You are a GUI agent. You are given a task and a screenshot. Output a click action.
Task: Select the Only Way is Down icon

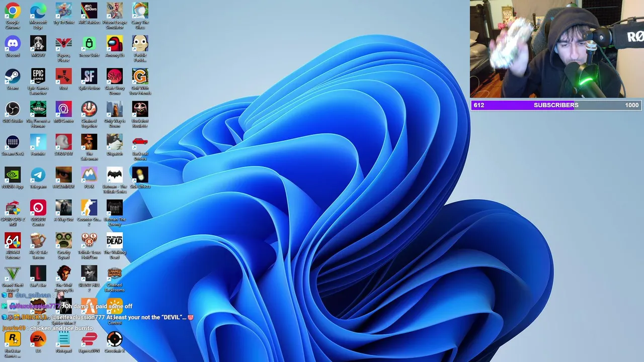pyautogui.click(x=115, y=115)
